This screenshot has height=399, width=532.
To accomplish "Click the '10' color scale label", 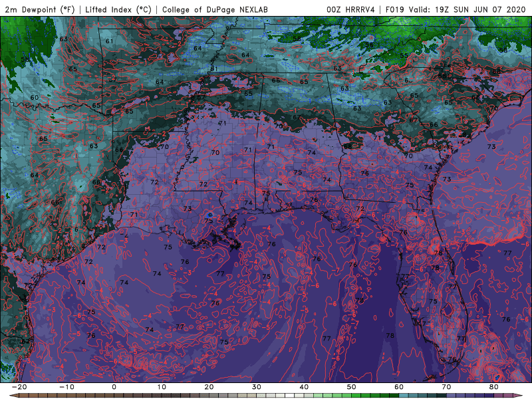I will point(162,387).
